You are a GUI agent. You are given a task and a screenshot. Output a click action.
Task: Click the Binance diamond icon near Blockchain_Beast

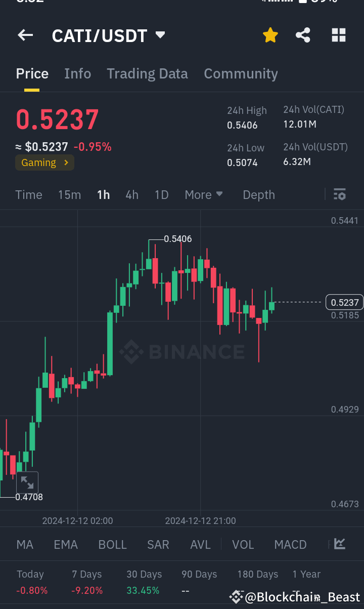[x=236, y=597]
